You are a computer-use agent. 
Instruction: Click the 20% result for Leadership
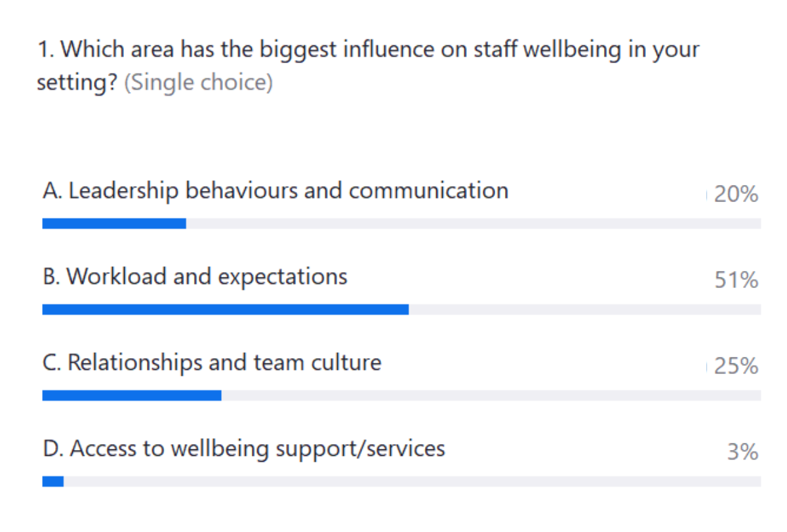coord(736,195)
